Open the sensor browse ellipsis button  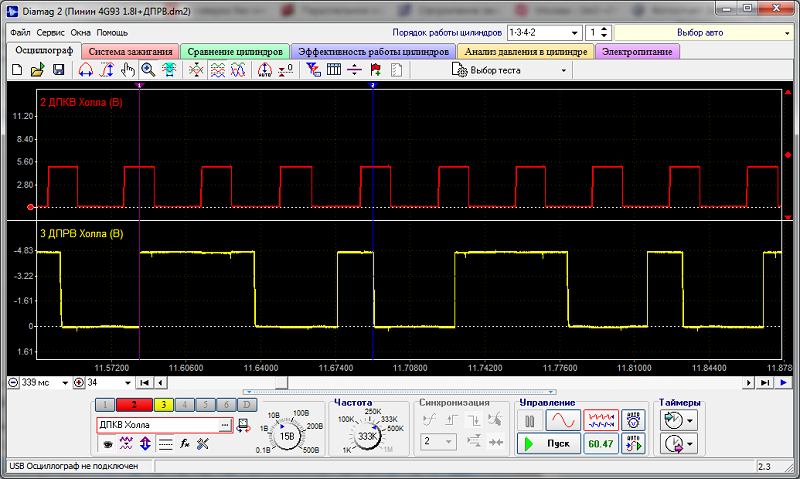click(225, 425)
